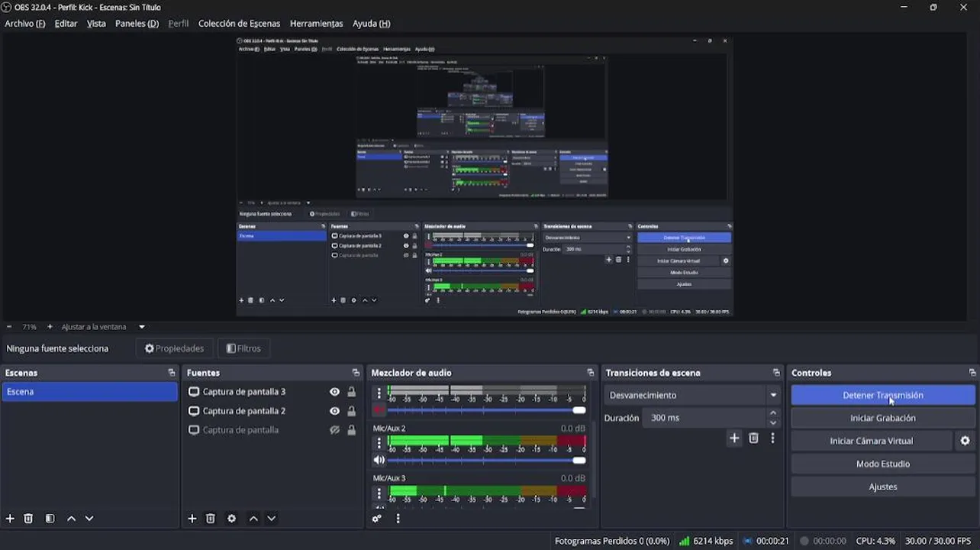Toggle lock on greyed Captura de pantalla
Viewport: 980px width, 550px height.
click(x=351, y=430)
